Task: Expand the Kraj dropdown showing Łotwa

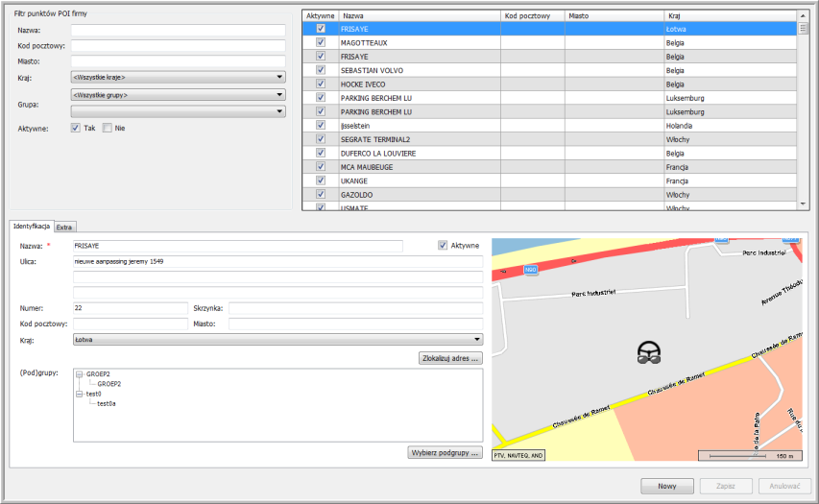Action: pos(277,339)
